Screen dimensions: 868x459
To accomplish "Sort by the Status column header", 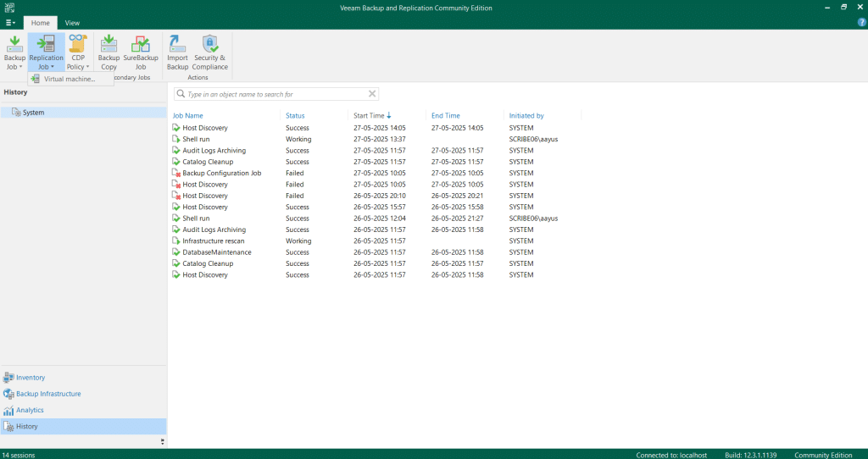I will coord(295,115).
